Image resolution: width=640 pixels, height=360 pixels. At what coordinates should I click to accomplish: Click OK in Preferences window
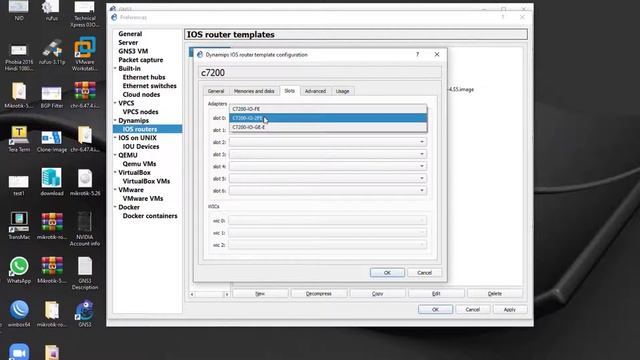point(436,309)
